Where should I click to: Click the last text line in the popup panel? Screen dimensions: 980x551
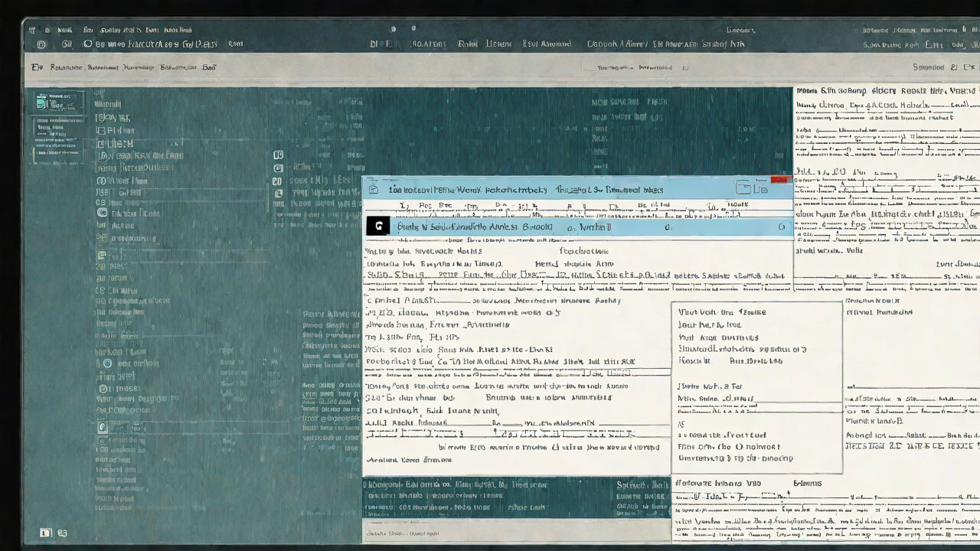[x=735, y=458]
